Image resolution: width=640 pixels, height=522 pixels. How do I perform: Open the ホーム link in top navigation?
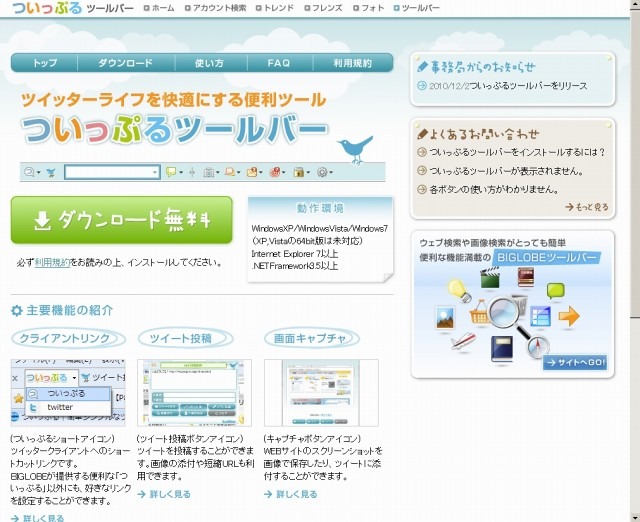click(159, 8)
